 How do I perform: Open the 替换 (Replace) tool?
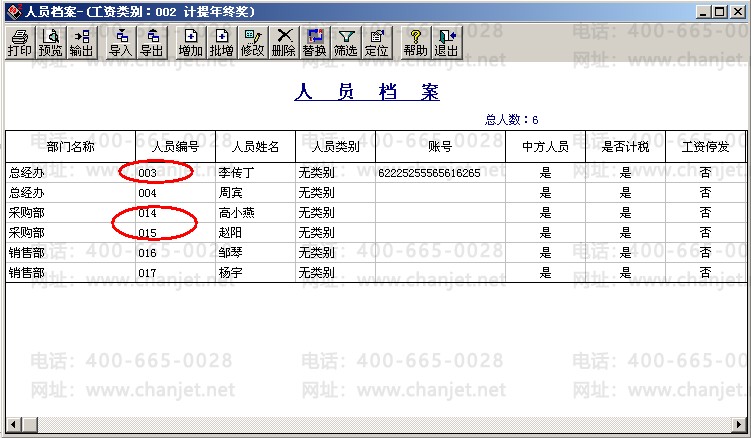315,43
